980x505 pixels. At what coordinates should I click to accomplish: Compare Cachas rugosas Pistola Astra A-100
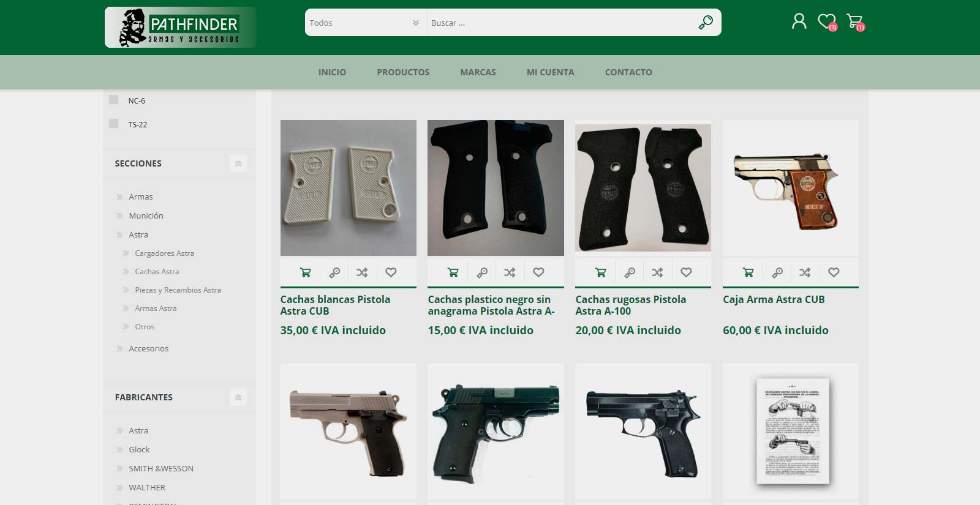click(x=658, y=272)
